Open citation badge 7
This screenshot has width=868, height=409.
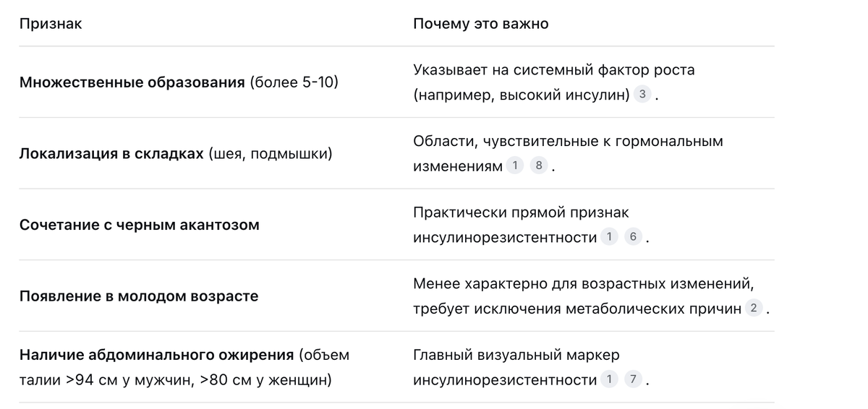point(633,379)
